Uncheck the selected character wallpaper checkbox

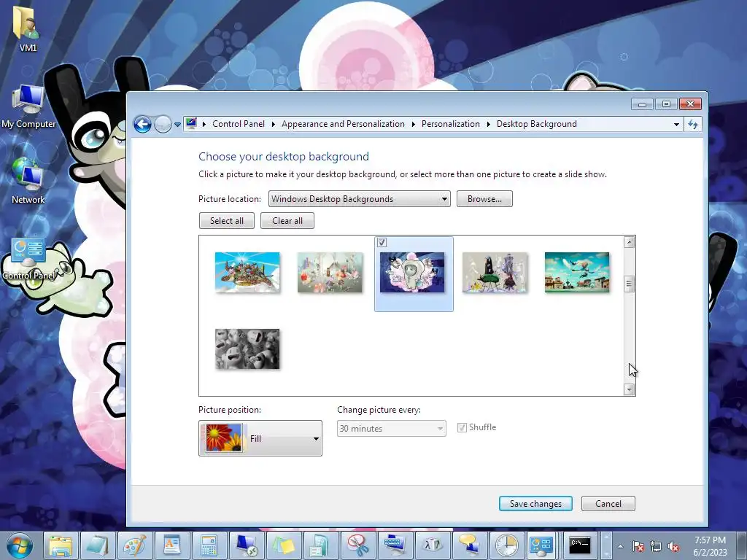(382, 243)
